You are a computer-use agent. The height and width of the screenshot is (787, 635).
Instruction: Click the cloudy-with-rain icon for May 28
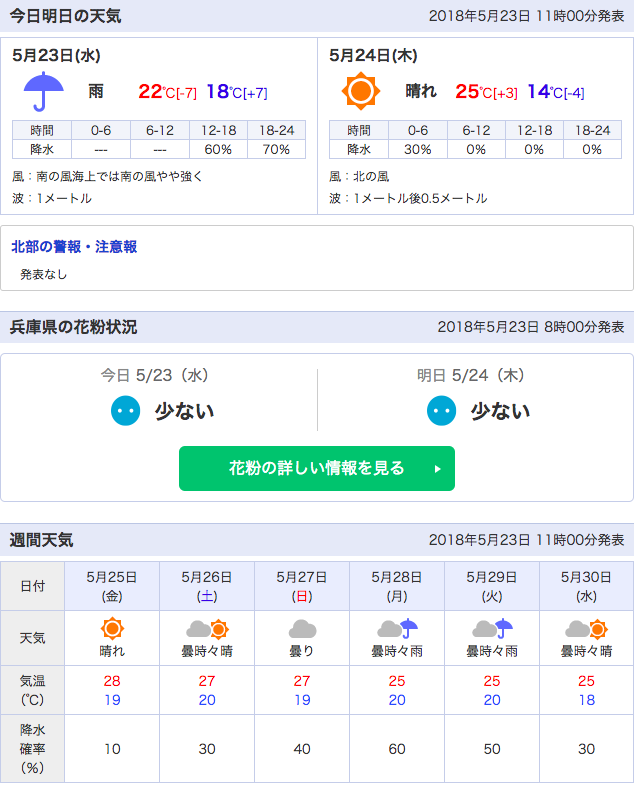pos(397,629)
